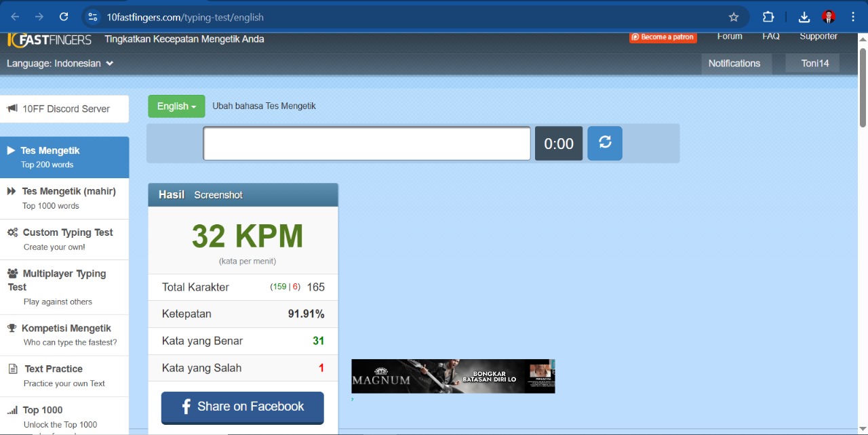Screen dimensions: 868x435
Task: Expand the Language: Indonesian dropdown
Action: [60, 63]
